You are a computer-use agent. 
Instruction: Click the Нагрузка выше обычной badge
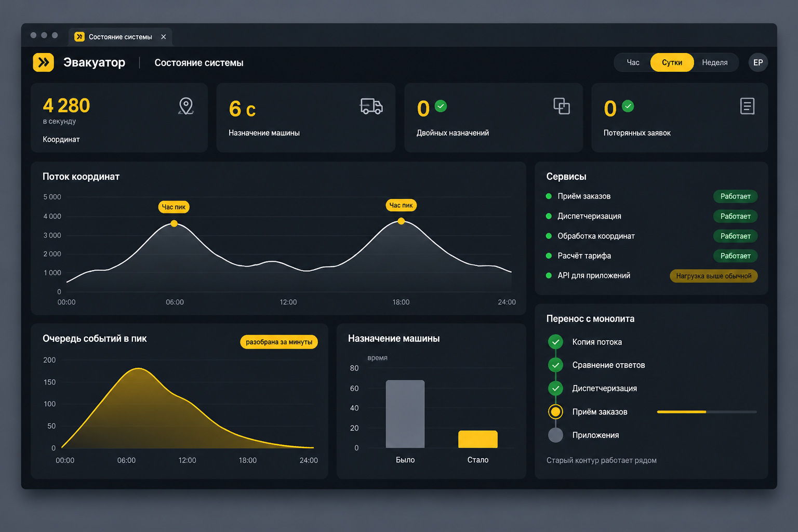[714, 276]
